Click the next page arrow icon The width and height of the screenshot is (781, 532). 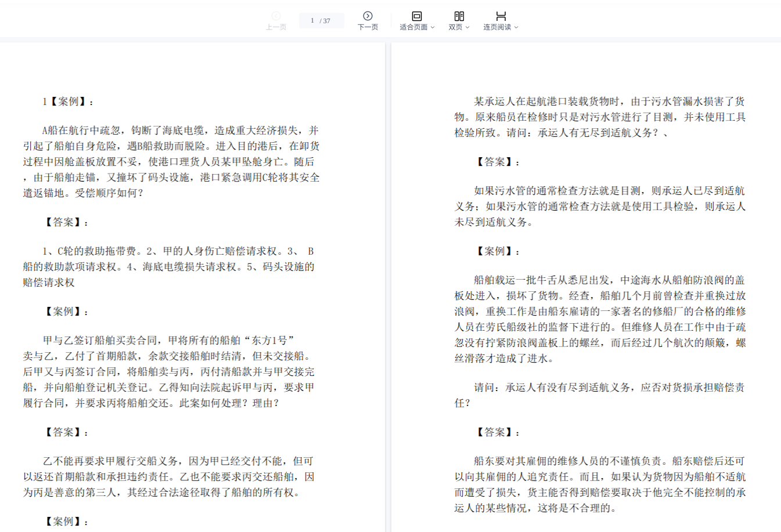click(x=368, y=16)
